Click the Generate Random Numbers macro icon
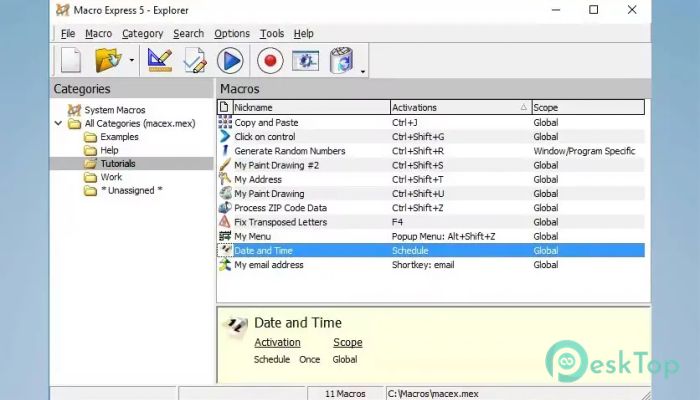 tap(225, 150)
